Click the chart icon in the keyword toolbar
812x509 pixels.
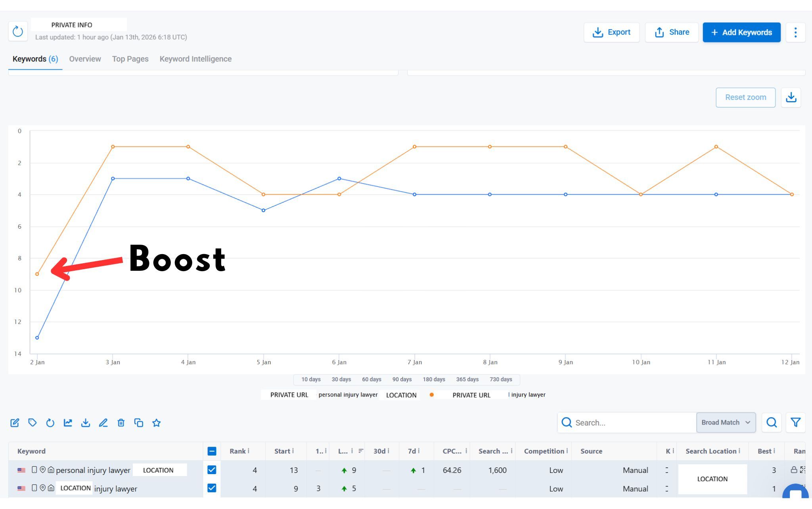point(68,423)
